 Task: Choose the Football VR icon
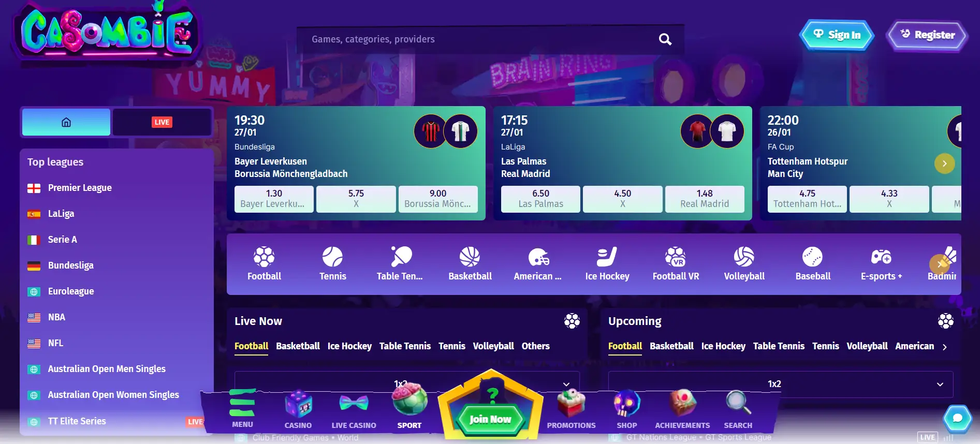676,257
